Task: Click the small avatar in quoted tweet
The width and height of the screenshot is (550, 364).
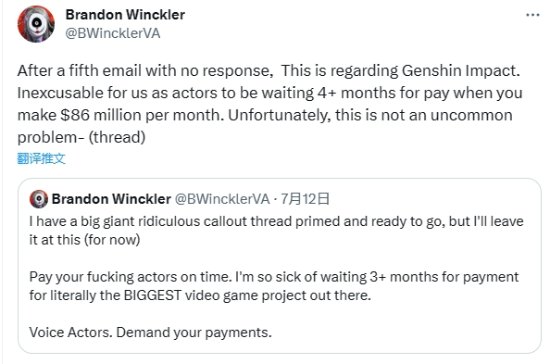Action: pos(39,199)
